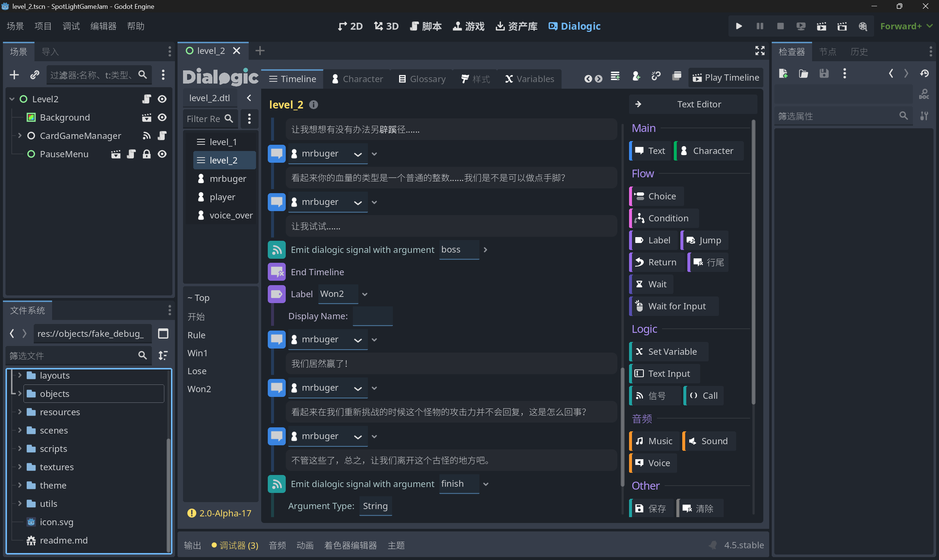Image resolution: width=939 pixels, height=560 pixels.
Task: Open the search help magnifier in the top bar
Action: coord(863,26)
